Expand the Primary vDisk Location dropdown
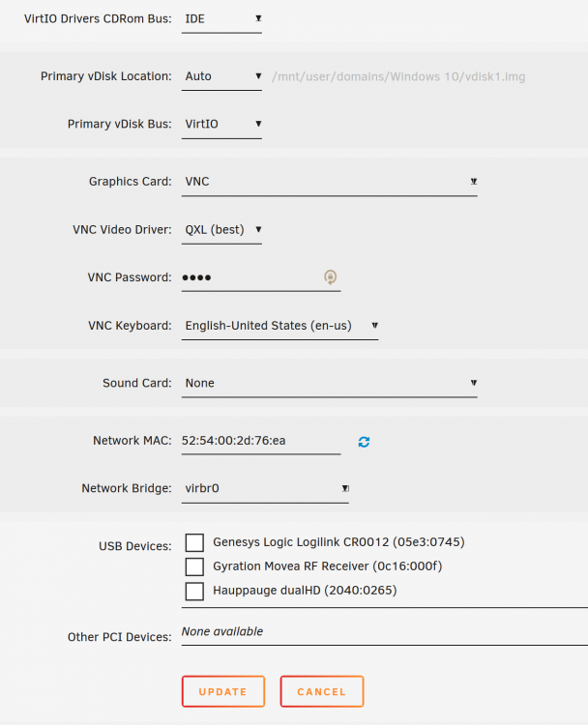The height and width of the screenshot is (725, 588). click(221, 76)
